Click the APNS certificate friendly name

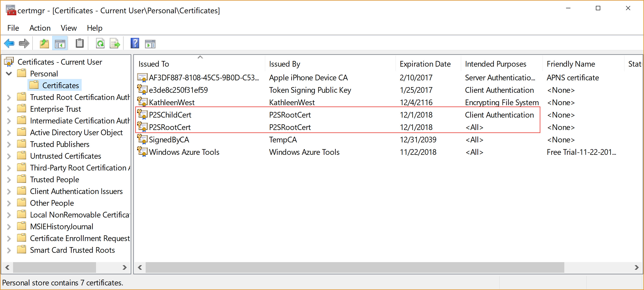tap(573, 78)
